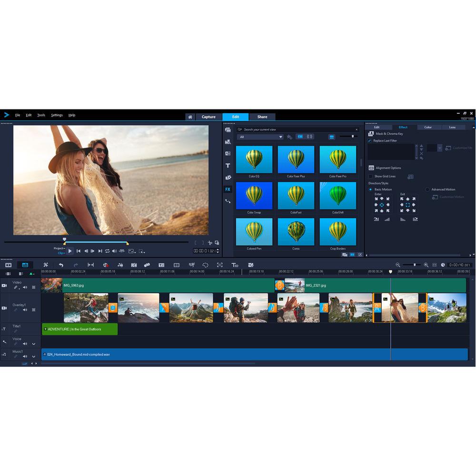Click the scissors split clip icon
Viewport: 476px width, 476px height.
(x=209, y=243)
